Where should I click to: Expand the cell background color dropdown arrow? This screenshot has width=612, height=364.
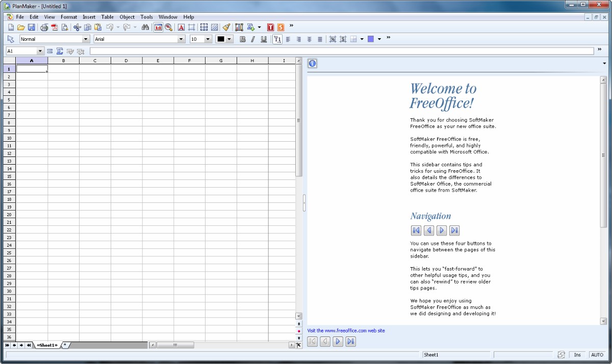point(379,39)
